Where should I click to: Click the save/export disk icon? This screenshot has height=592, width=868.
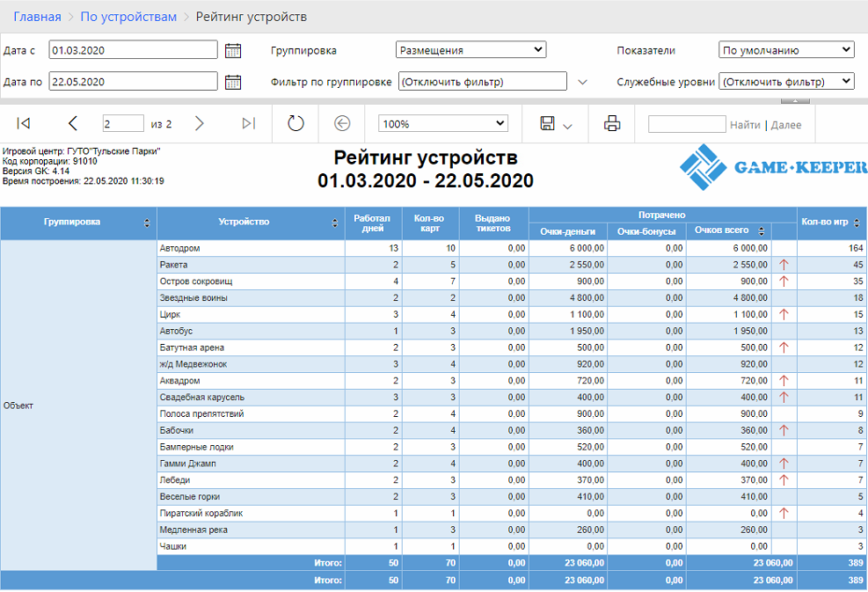tap(548, 123)
